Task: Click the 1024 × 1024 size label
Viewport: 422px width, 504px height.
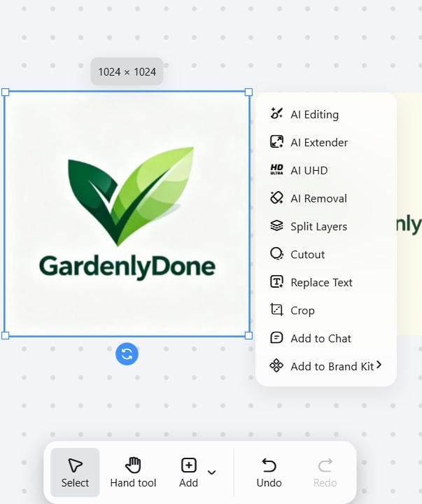Action: pos(127,71)
